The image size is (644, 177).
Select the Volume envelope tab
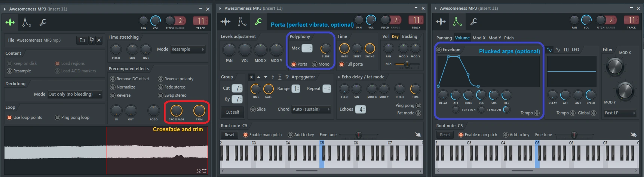coord(462,38)
